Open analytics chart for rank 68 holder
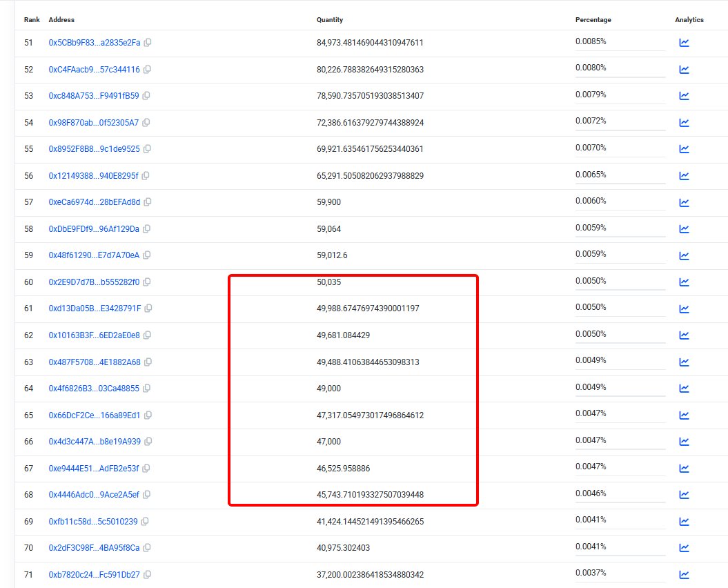The image size is (728, 588). click(x=684, y=495)
